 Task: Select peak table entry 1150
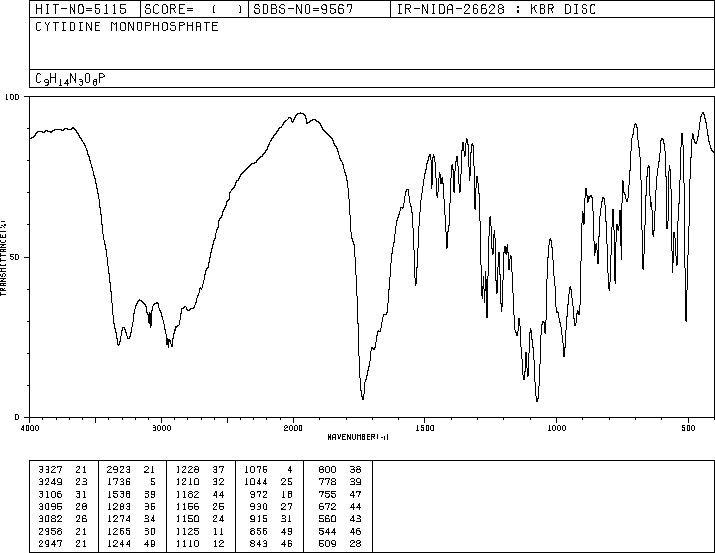187,519
